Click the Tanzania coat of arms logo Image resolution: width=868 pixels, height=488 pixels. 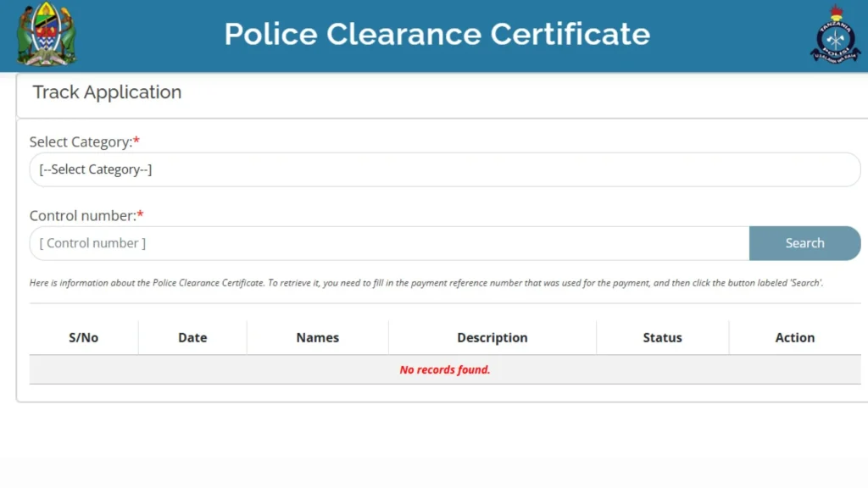pos(47,34)
